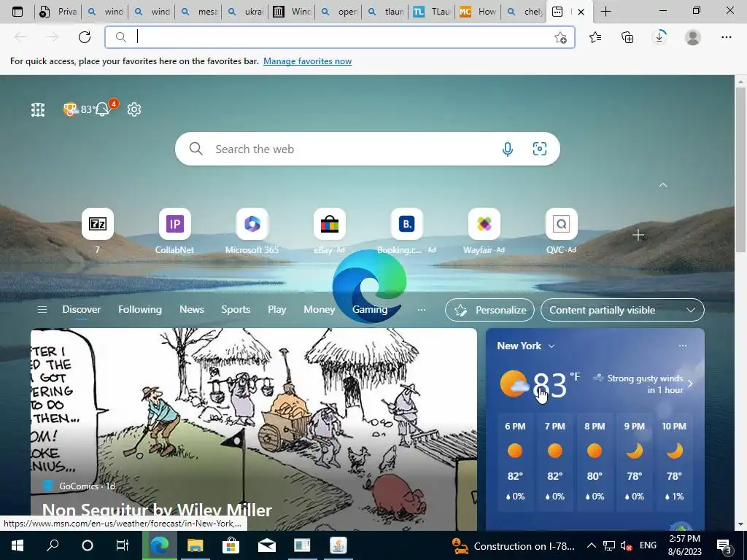Open taskbar search magnifier
Viewport: 747px width, 560px height.
tap(53, 545)
